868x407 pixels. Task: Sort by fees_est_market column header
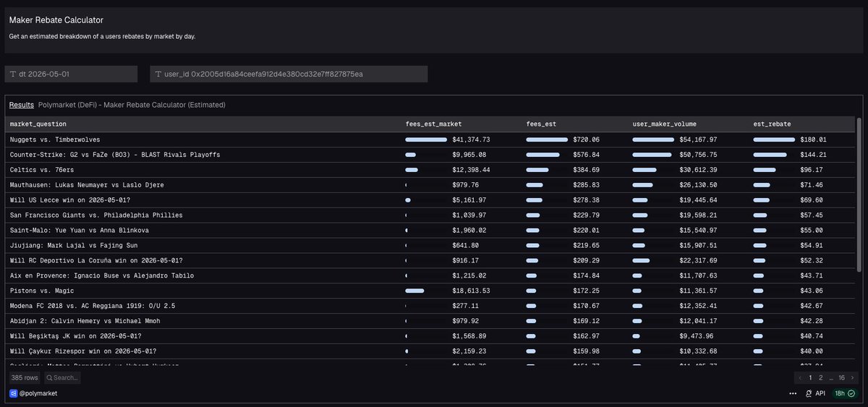[x=433, y=124]
